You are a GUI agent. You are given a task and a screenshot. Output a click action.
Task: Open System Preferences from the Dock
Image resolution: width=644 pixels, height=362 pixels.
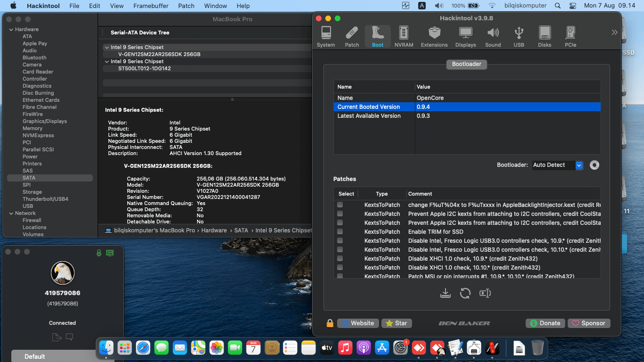pyautogui.click(x=400, y=348)
